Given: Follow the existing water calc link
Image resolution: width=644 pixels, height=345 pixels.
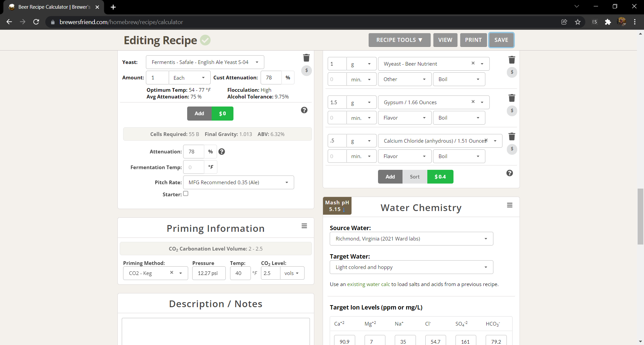Looking at the screenshot, I should (x=368, y=284).
